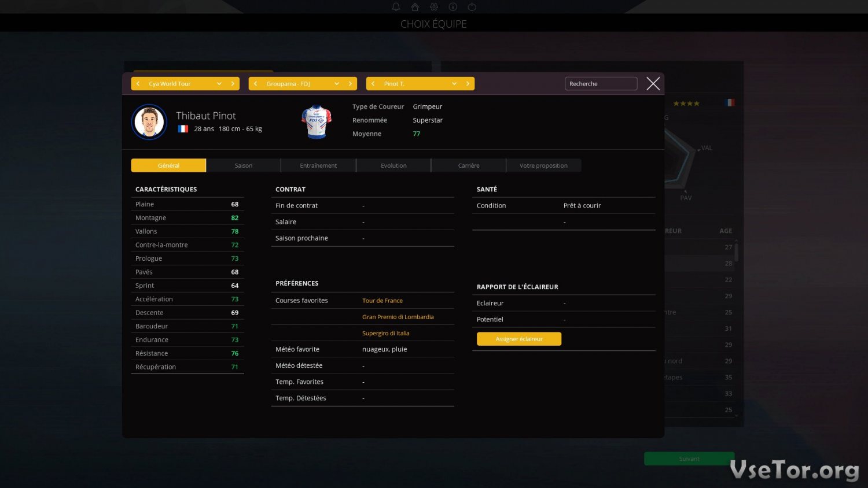Open the Carrière tab
The image size is (868, 488).
pos(469,165)
